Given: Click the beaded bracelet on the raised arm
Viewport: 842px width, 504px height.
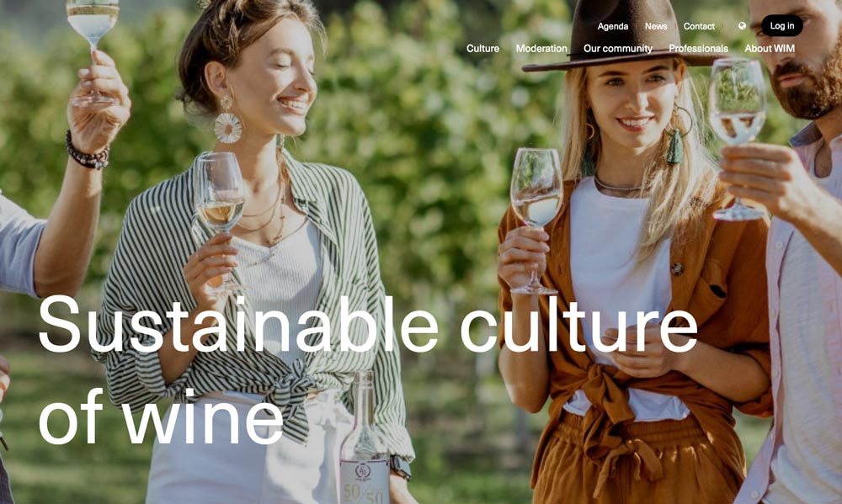Looking at the screenshot, I should [87, 152].
